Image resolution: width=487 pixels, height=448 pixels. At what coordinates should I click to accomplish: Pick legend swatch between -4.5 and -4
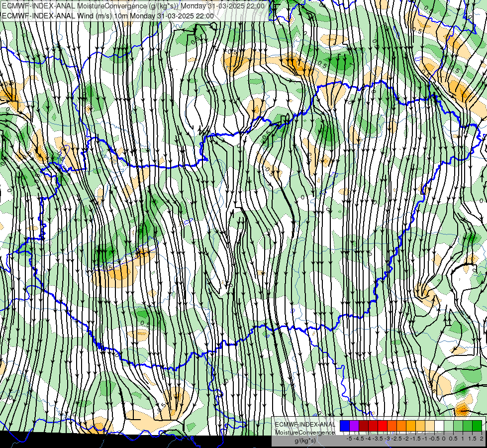click(364, 426)
